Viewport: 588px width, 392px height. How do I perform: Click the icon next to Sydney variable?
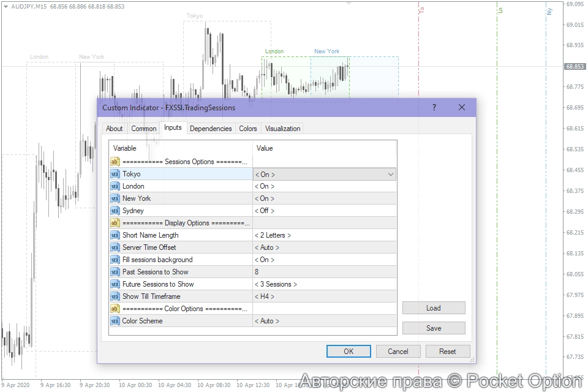[115, 211]
